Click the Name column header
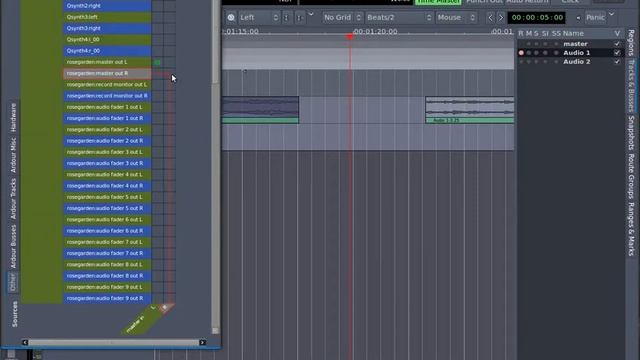640x360 pixels. click(x=573, y=33)
